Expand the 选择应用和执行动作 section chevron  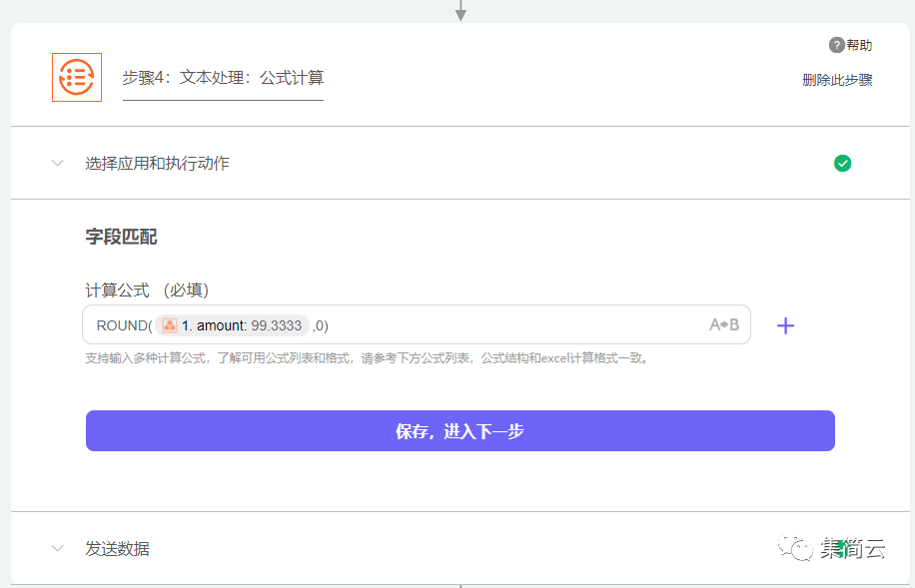click(x=57, y=163)
